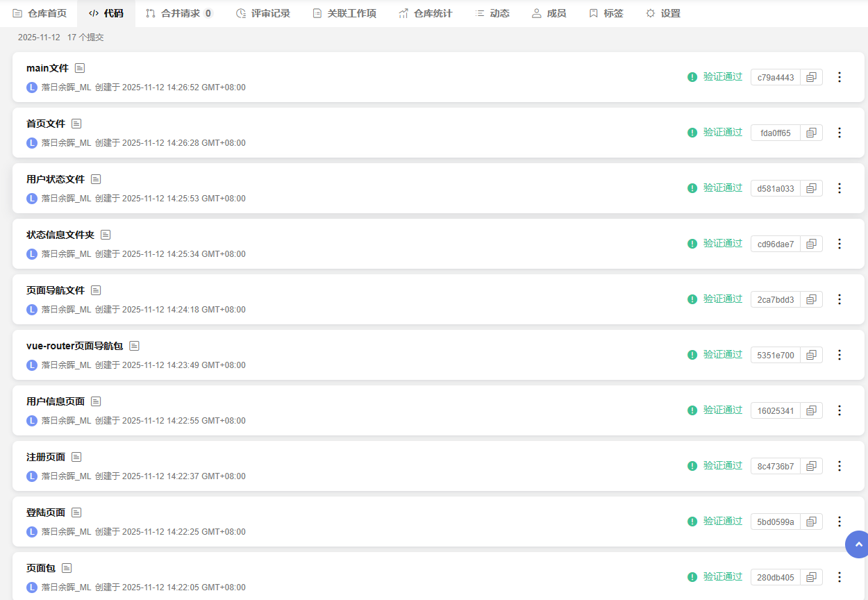Click author avatar on 注册页面 commit
Viewport: 868px width, 600px height.
click(32, 476)
